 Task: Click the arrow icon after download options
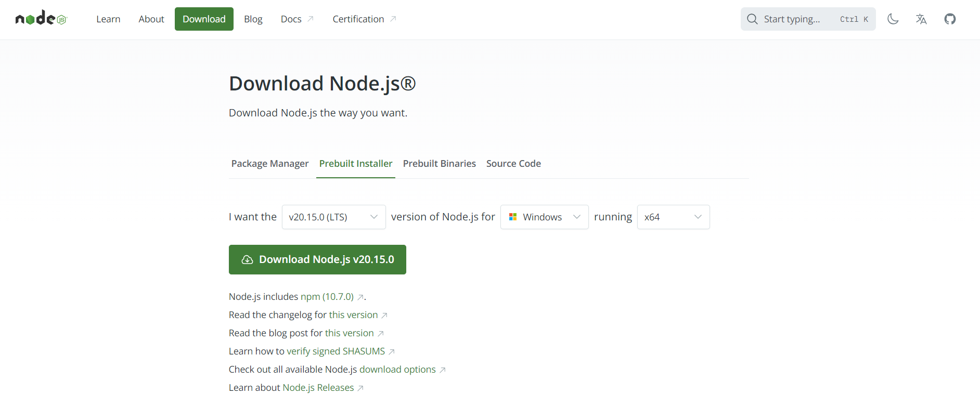pos(443,370)
